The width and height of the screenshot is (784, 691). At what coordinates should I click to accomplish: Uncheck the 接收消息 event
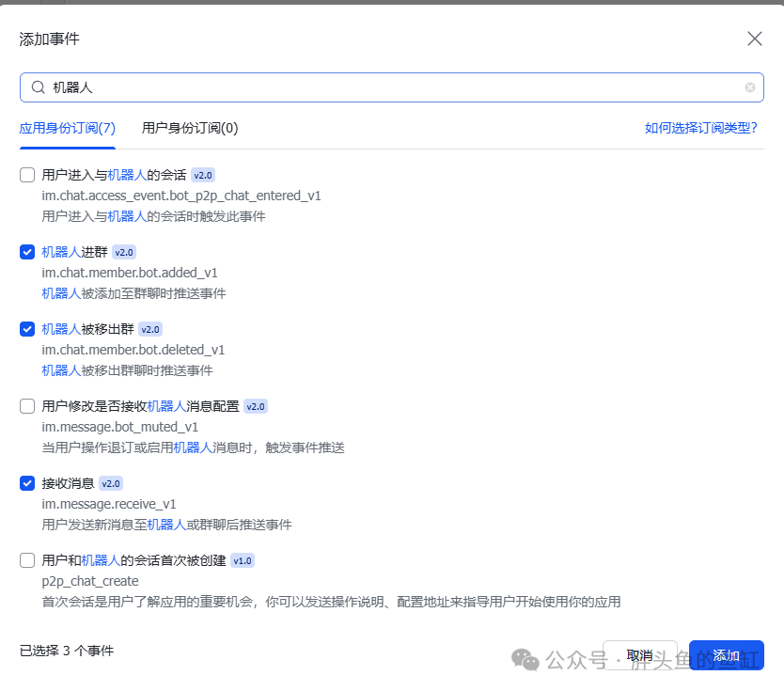[x=27, y=483]
